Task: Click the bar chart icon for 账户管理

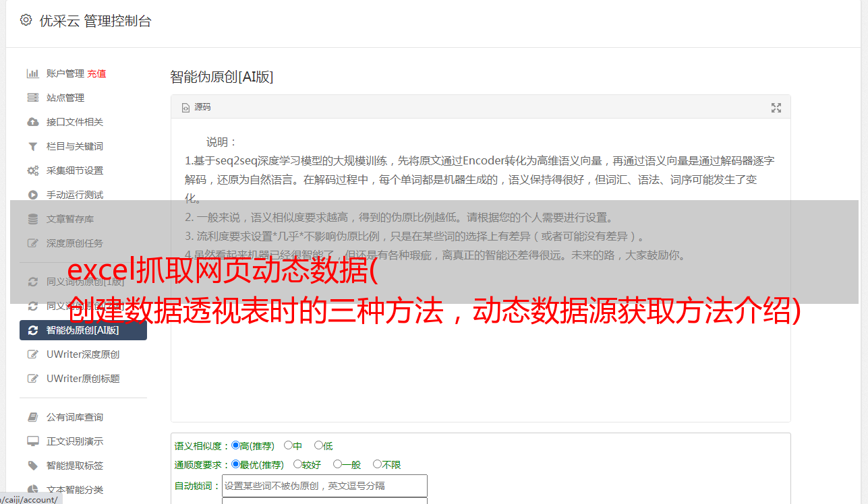Action: pos(32,73)
